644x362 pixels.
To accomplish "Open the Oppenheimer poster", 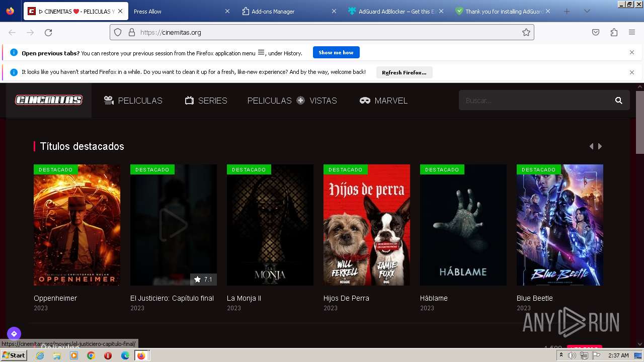I will pyautogui.click(x=77, y=225).
